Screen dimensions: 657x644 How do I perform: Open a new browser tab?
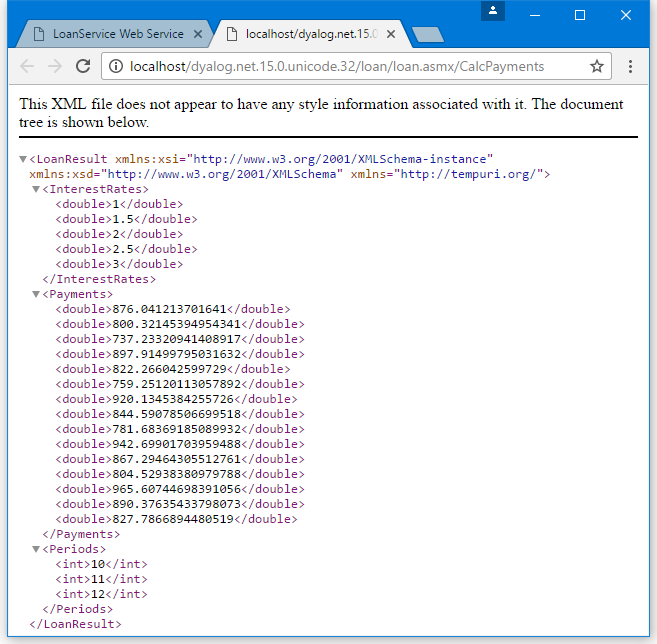[427, 35]
